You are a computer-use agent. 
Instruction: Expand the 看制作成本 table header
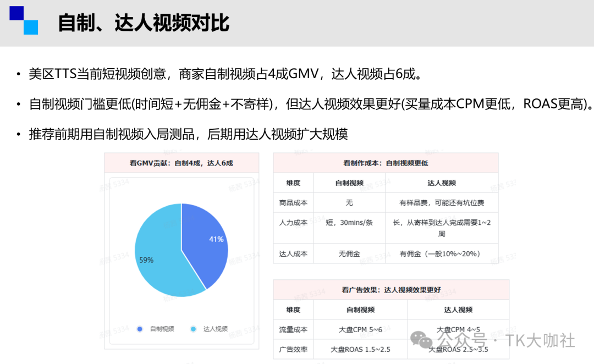pyautogui.click(x=386, y=163)
